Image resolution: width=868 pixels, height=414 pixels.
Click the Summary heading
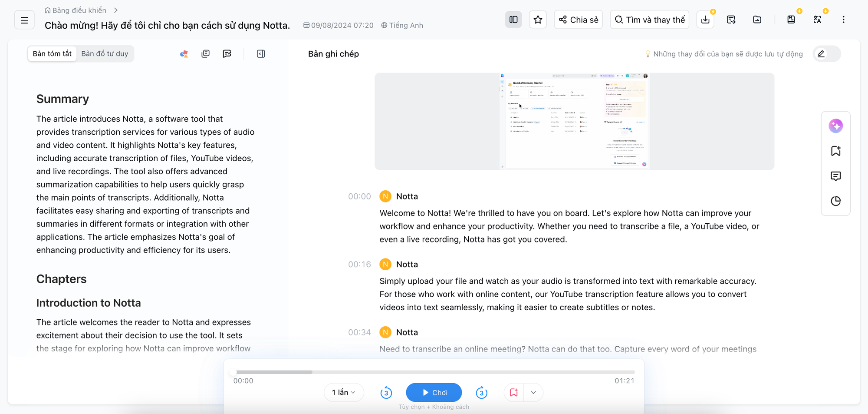(x=62, y=99)
